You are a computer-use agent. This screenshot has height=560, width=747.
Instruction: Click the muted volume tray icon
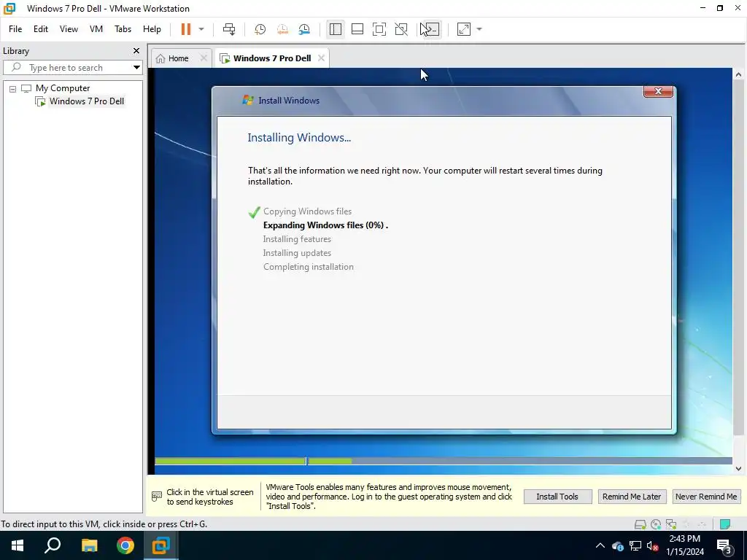coord(652,545)
